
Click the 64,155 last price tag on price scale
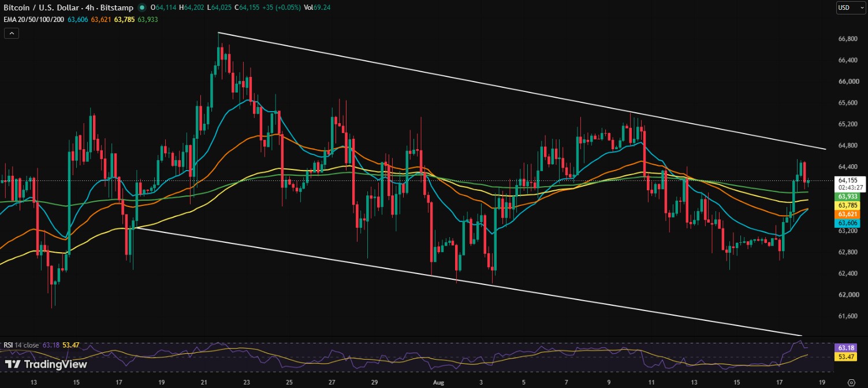point(848,180)
